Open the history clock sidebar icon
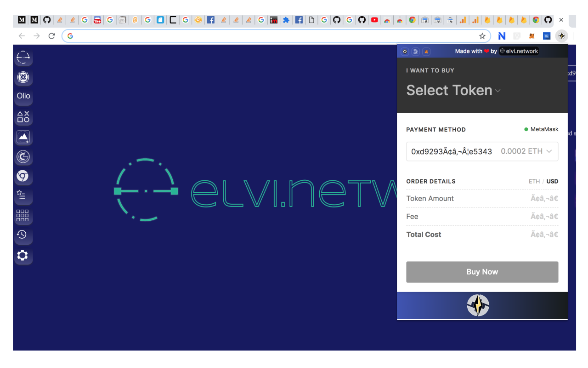Screen dimensions: 588x368 click(x=23, y=235)
